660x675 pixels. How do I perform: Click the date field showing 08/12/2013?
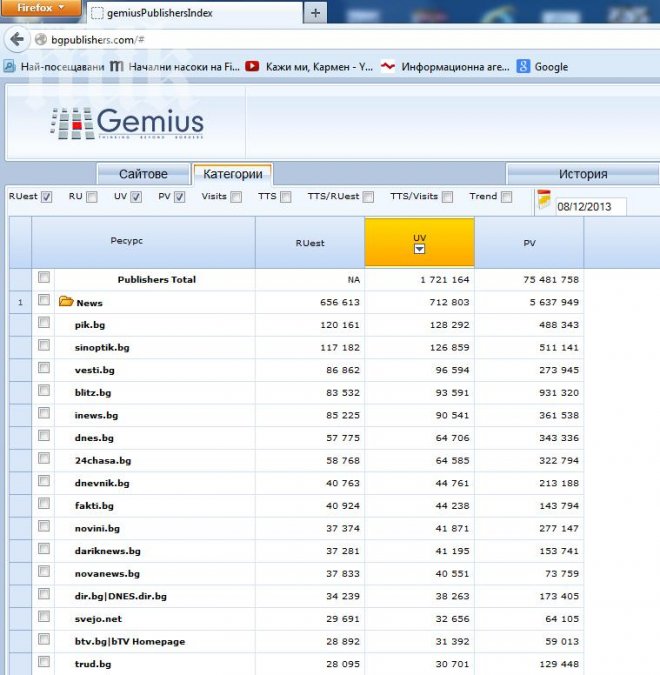tap(590, 206)
